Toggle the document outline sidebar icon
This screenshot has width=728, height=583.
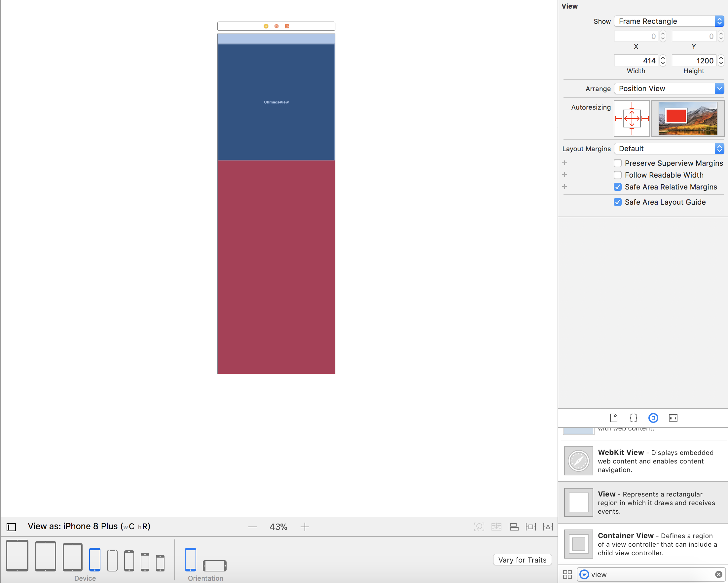click(x=11, y=527)
